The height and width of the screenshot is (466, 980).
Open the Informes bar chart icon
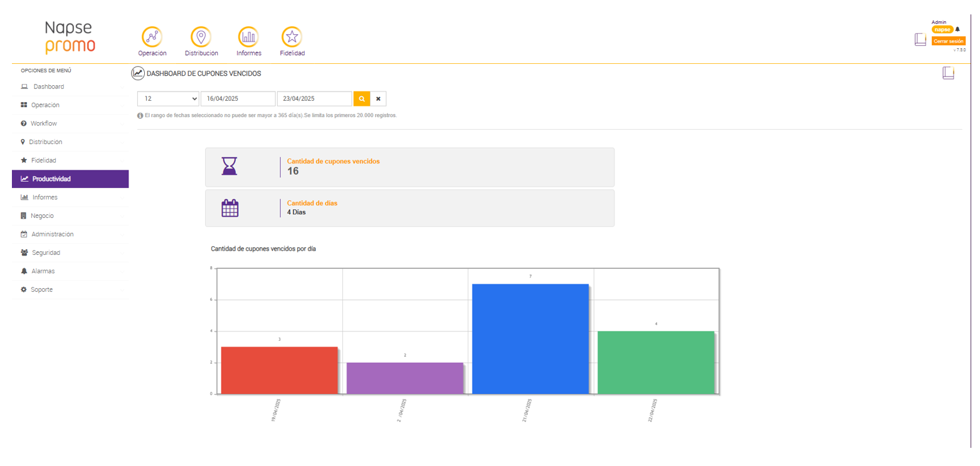249,37
